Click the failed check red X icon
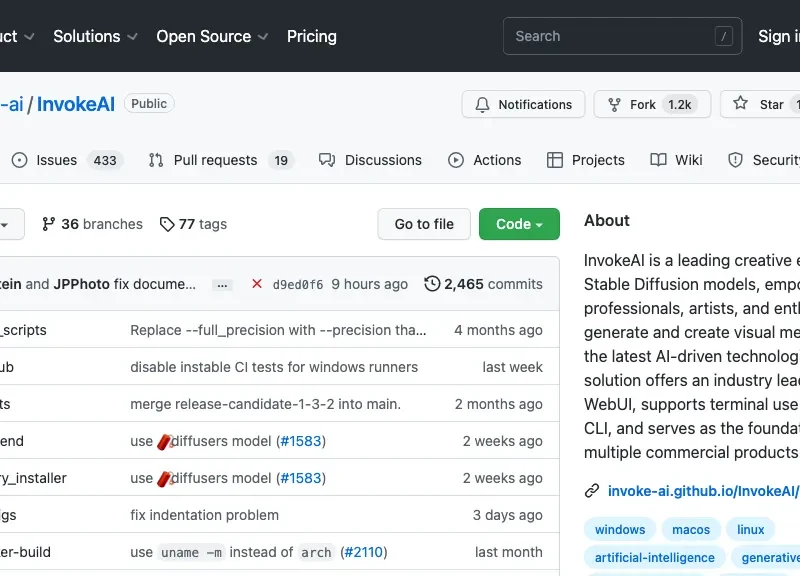This screenshot has width=800, height=576. tap(257, 284)
